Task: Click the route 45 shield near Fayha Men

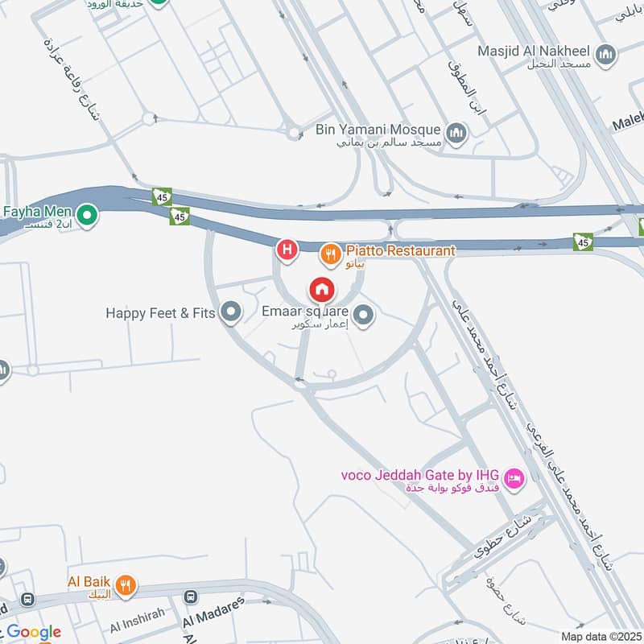Action: pos(163,197)
